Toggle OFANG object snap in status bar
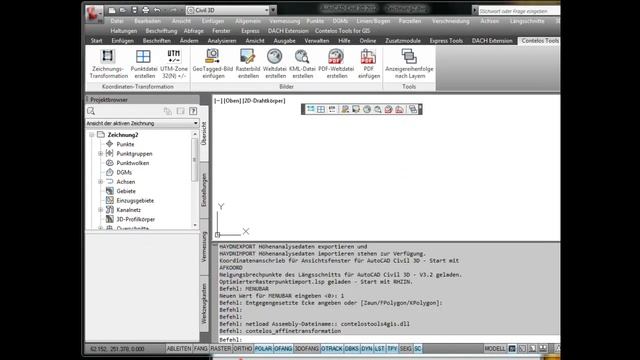Screen dimensions: 640x360 pos(283,349)
